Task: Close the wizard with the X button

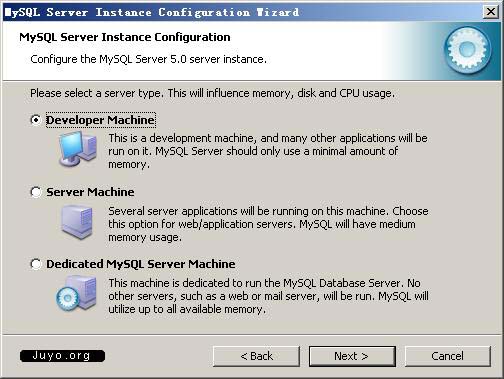Action: click(491, 12)
